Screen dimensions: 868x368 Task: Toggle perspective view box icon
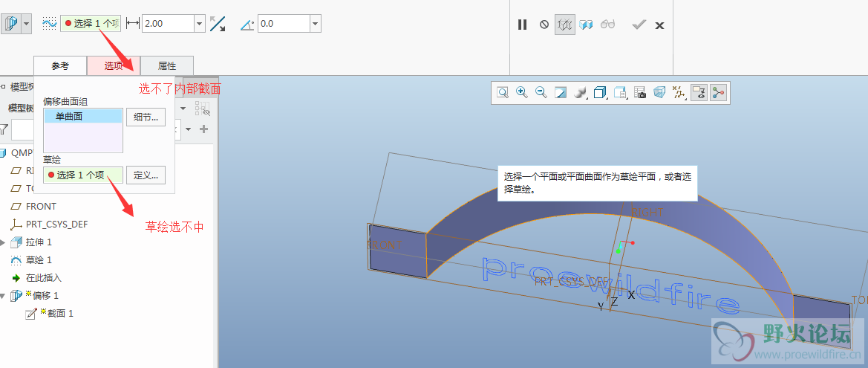click(x=659, y=92)
